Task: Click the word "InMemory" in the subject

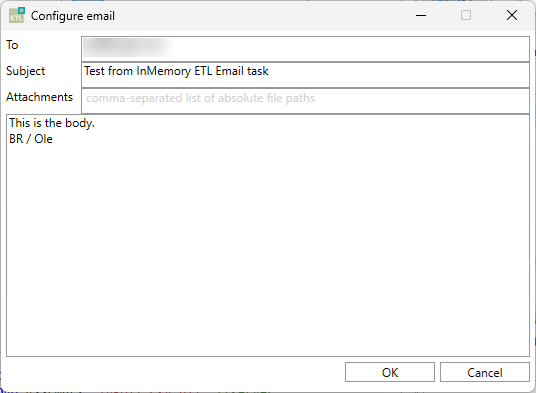Action: [163, 71]
